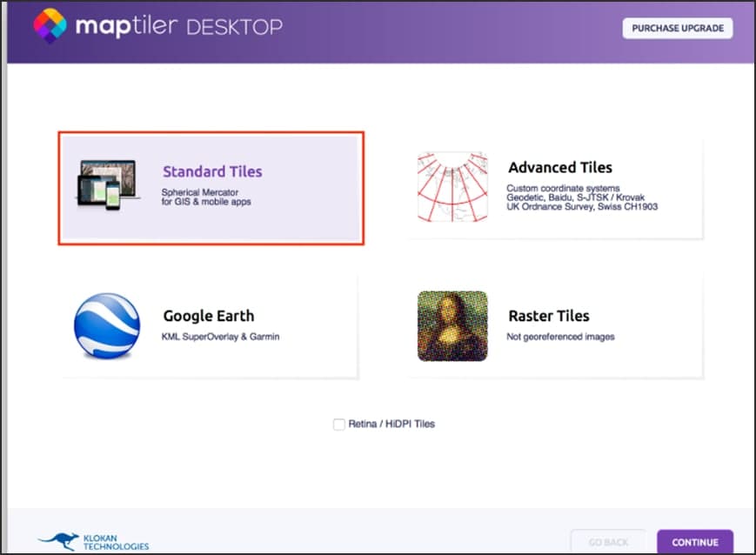The height and width of the screenshot is (555, 756).
Task: Click the Klokan Technologies text link
Action: (x=116, y=543)
